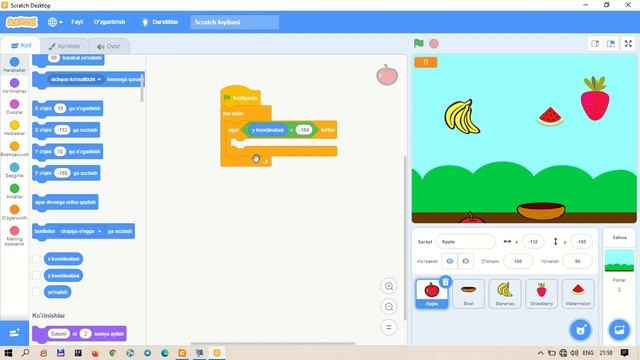Open the Fayl menu
The width and height of the screenshot is (640, 360).
(77, 22)
